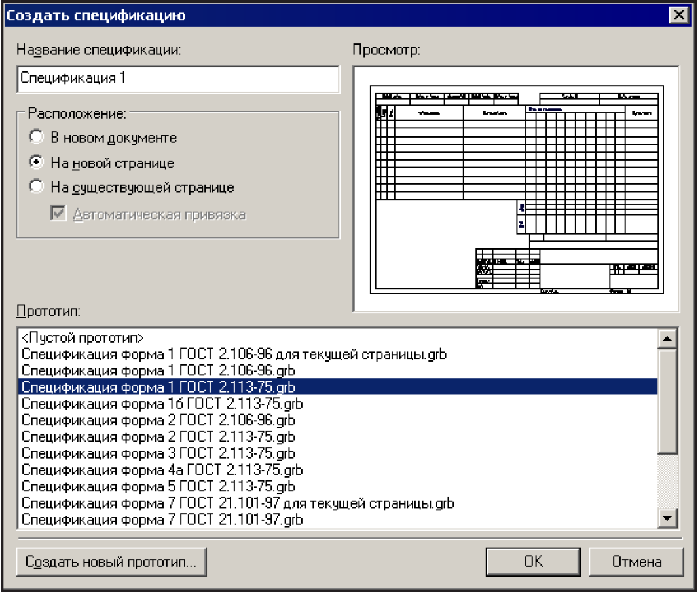Choose 'На существующей странице' radio option
The width and height of the screenshot is (700, 595).
(x=37, y=187)
